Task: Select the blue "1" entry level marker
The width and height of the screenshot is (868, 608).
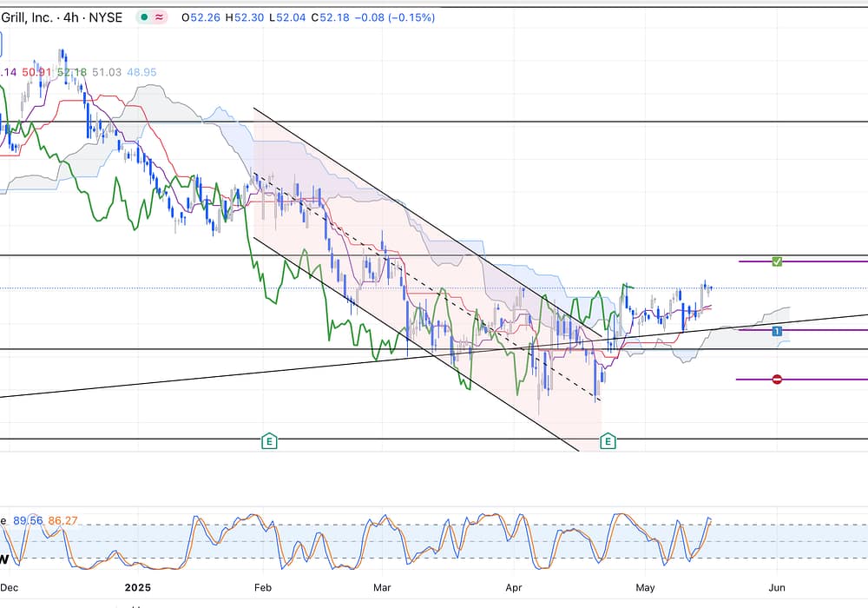Action: (777, 331)
